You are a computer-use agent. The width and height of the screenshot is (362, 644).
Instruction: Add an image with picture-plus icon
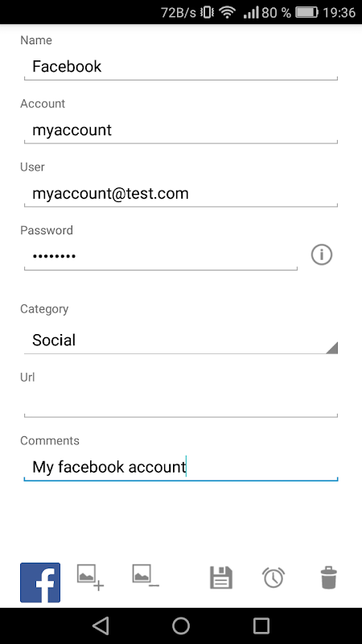(x=90, y=577)
